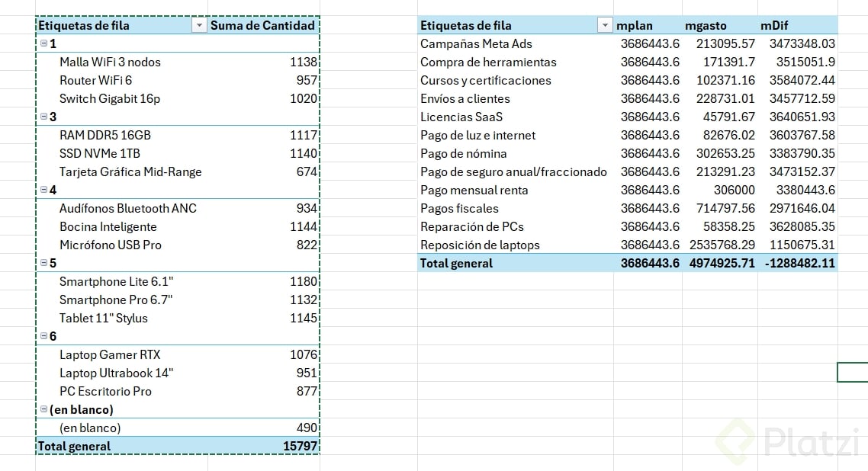Collapse group 1 in the pivot table
868x471 pixels.
click(x=43, y=43)
